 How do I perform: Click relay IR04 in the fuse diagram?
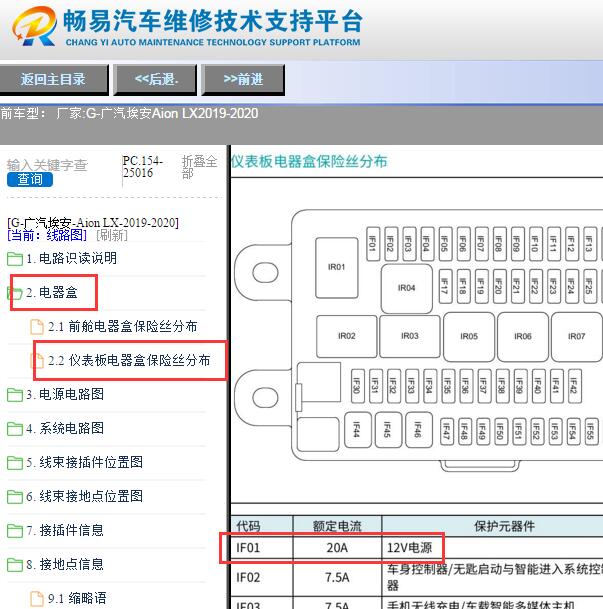[x=407, y=288]
